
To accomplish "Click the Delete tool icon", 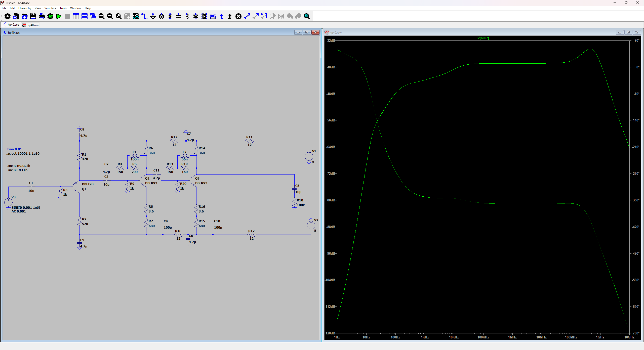I will [x=238, y=17].
